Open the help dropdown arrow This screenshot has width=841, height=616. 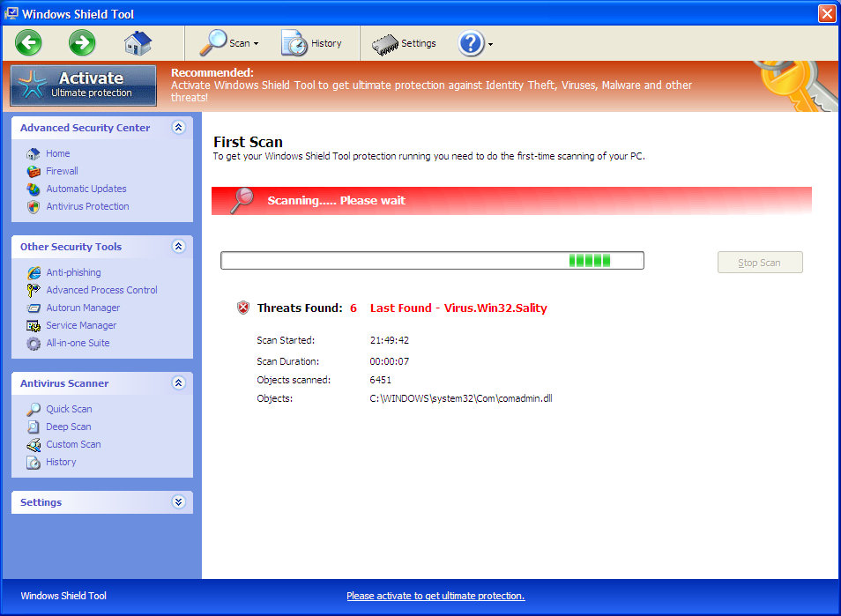coord(490,44)
